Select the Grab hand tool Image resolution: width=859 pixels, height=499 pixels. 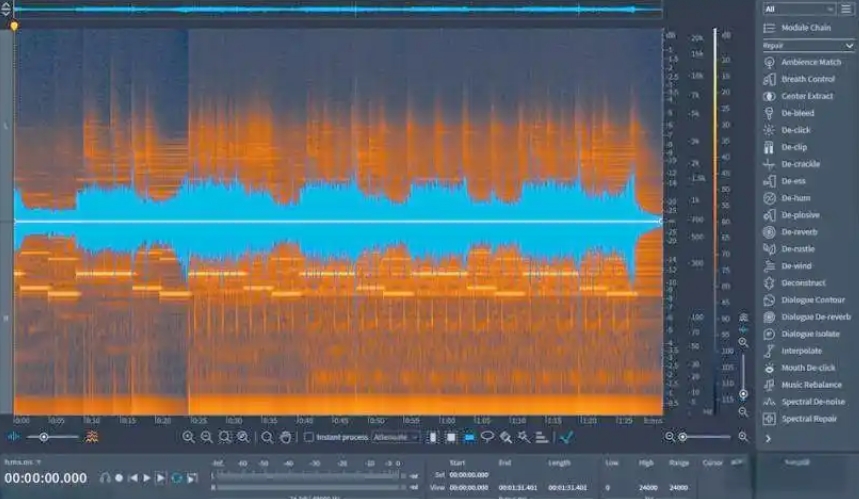pyautogui.click(x=285, y=437)
